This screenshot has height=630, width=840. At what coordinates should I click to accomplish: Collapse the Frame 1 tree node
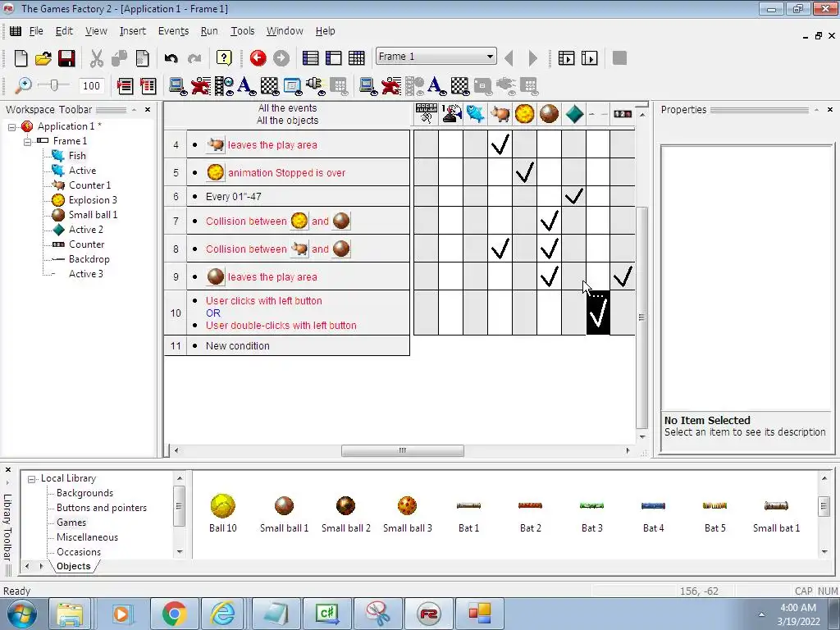pyautogui.click(x=27, y=142)
